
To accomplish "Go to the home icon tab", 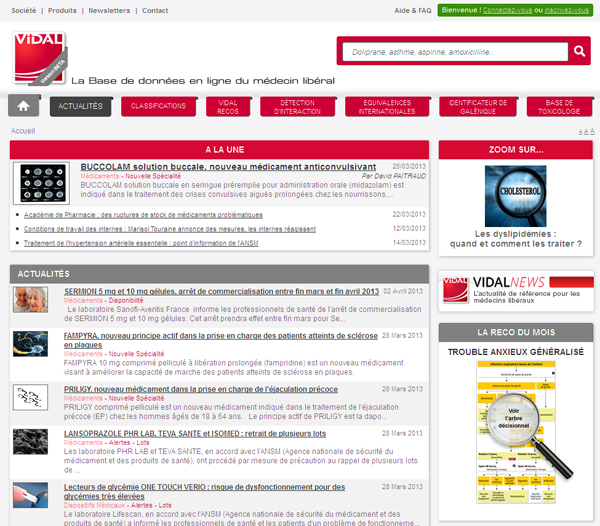I will coord(24,106).
